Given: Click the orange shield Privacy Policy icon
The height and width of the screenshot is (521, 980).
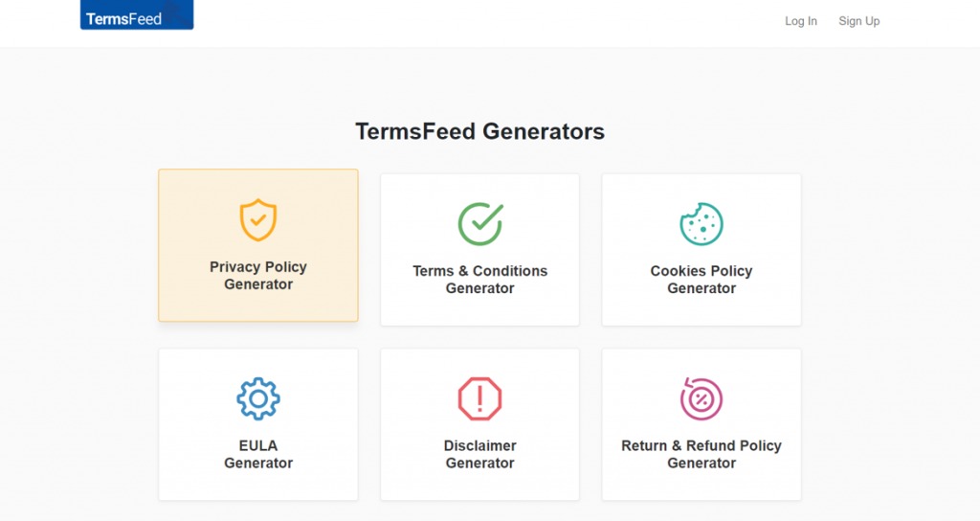Looking at the screenshot, I should point(258,220).
